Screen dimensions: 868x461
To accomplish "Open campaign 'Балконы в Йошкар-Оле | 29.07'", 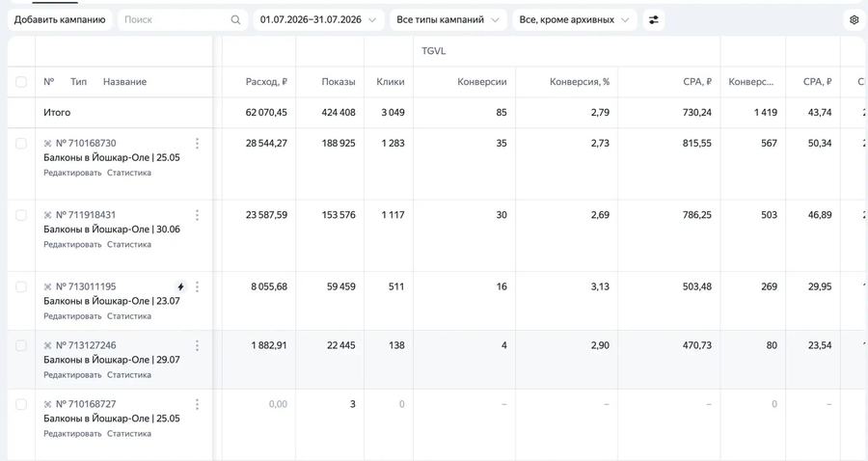I will (x=112, y=360).
